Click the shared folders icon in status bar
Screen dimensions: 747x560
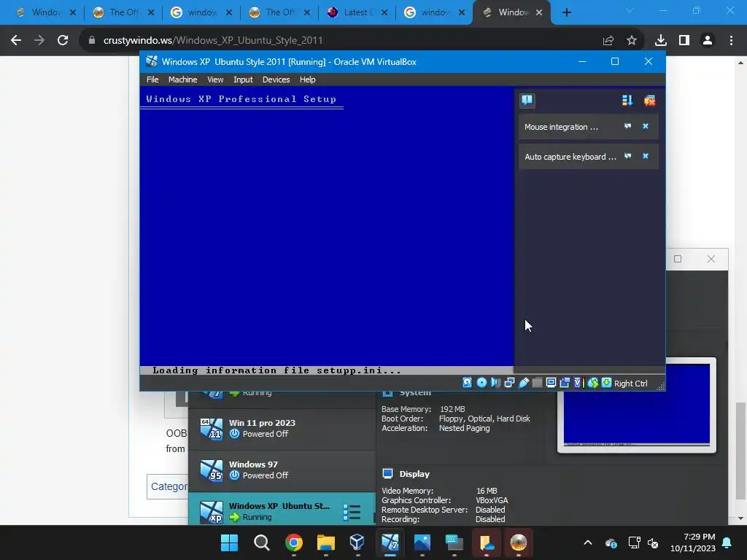(x=538, y=383)
